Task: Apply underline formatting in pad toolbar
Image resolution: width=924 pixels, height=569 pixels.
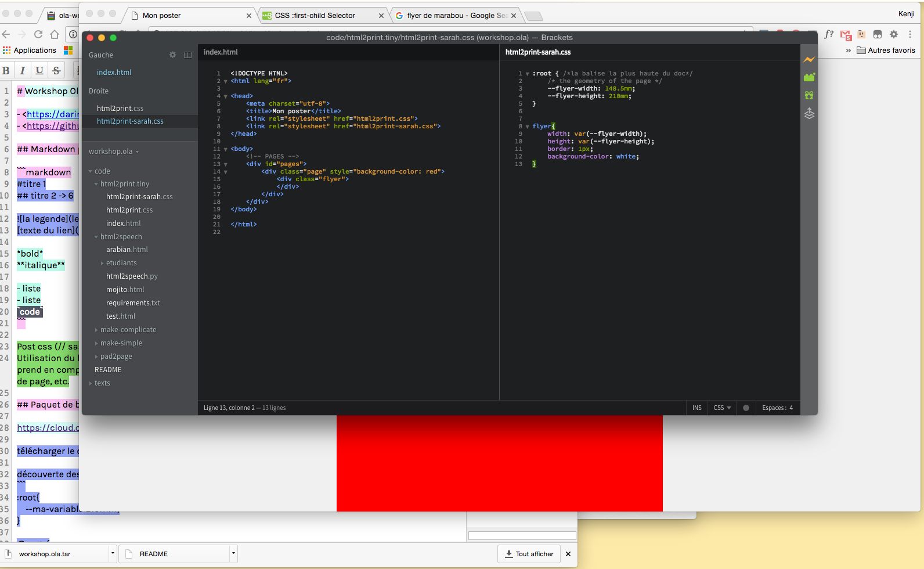Action: [x=39, y=70]
